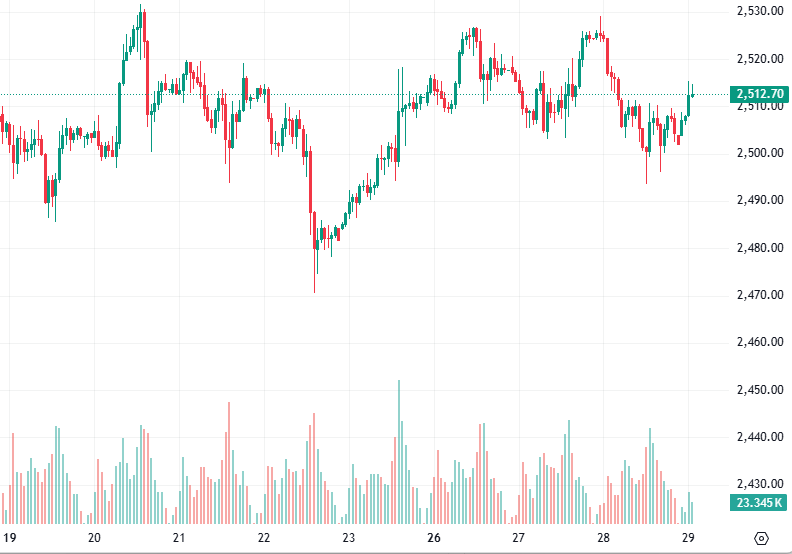Select the 2,500.00 level on price scale
Image resolution: width=792 pixels, height=554 pixels.
pos(757,153)
